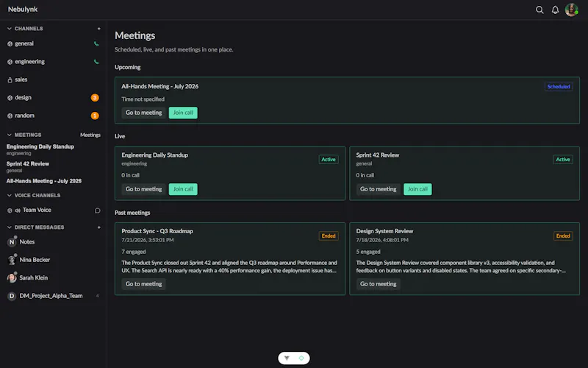Viewport: 588px width, 368px height.
Task: Click Sarah Klein's avatar
Action: click(12, 278)
